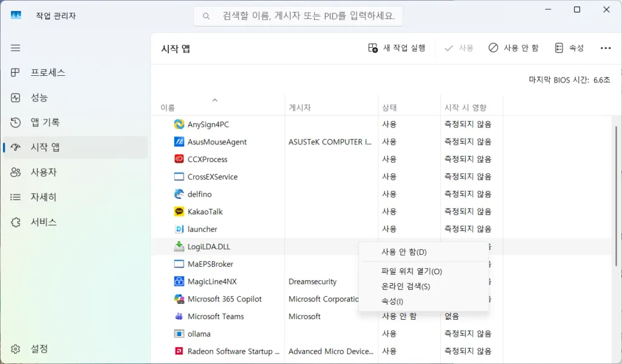Click the CCXProcess name text
622x364 pixels.
point(208,159)
